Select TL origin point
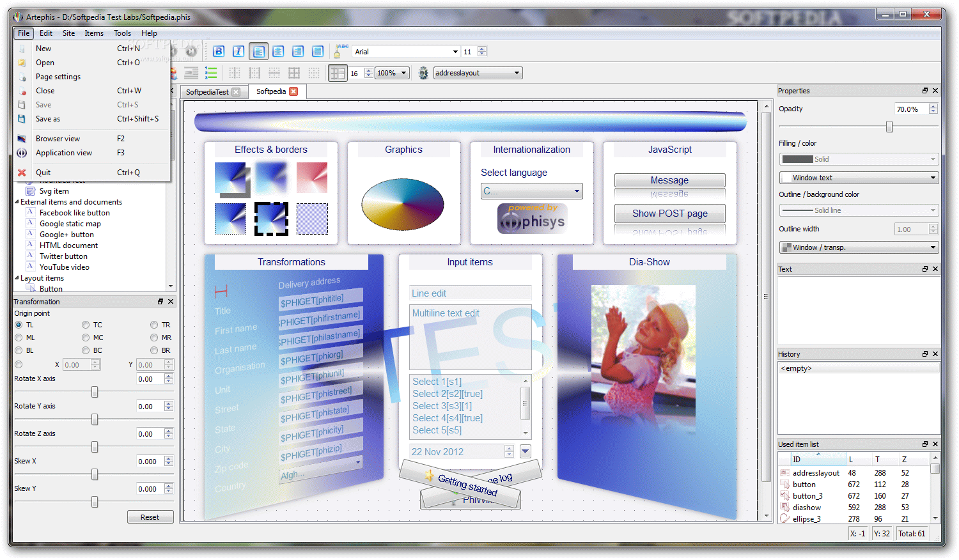Viewport: 959px width, 560px height. [x=19, y=325]
